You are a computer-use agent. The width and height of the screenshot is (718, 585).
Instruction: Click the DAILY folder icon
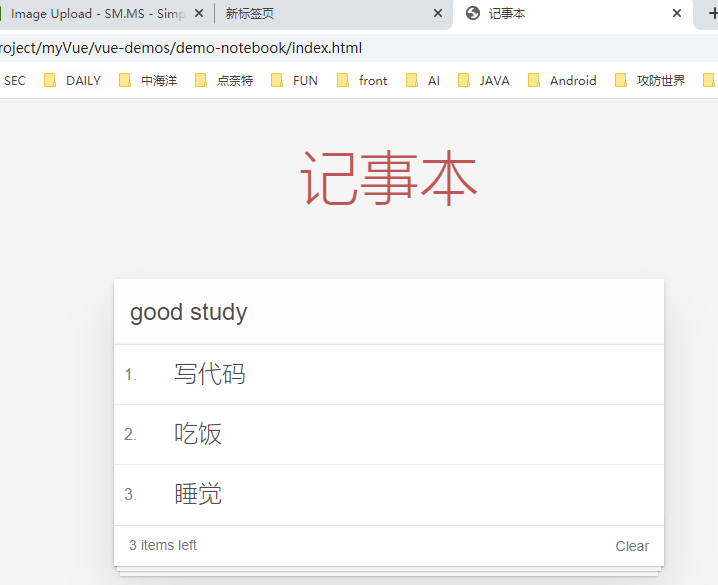click(x=49, y=81)
